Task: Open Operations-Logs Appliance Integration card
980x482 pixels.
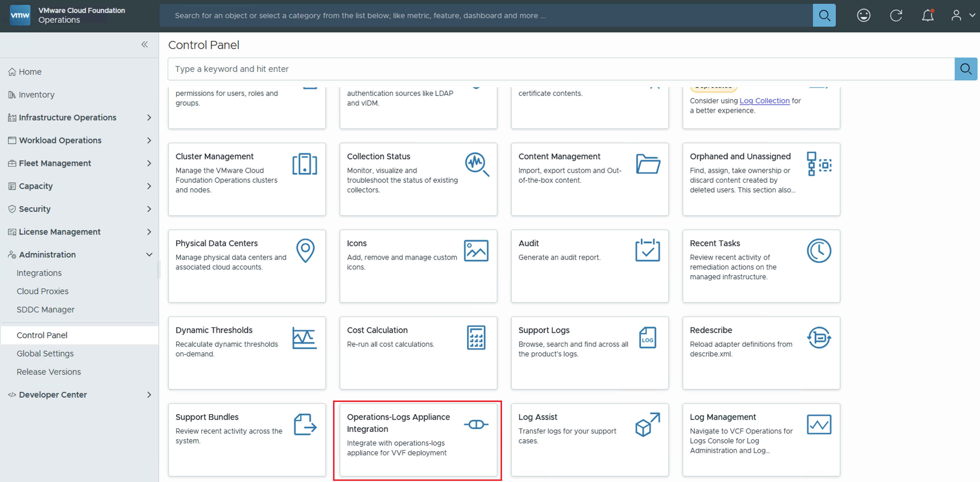Action: 417,440
